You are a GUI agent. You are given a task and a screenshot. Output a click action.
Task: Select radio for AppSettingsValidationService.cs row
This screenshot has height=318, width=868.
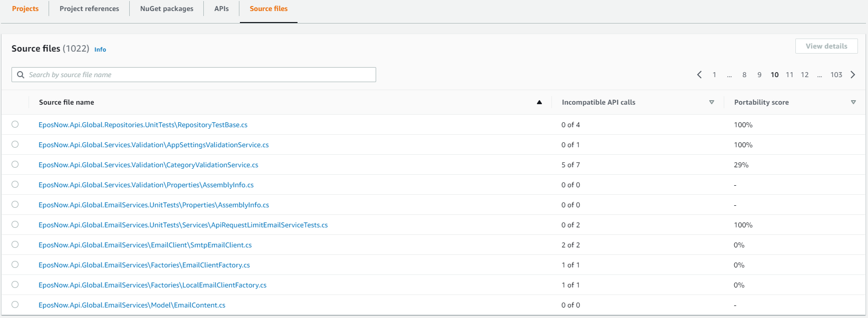(x=15, y=144)
